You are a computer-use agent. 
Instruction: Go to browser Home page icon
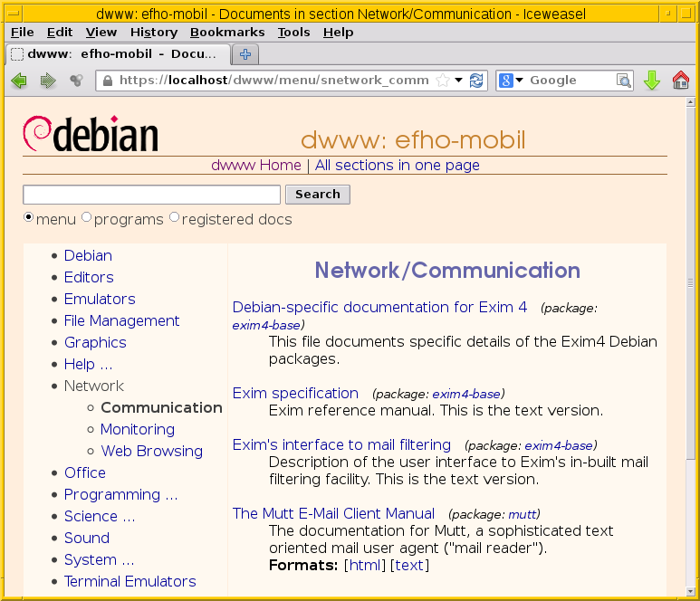click(x=681, y=81)
